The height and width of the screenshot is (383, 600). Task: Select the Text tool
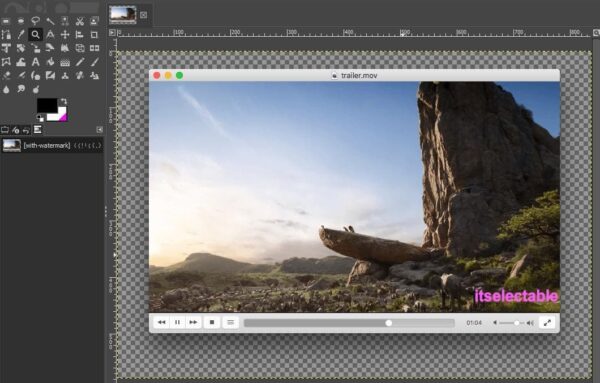coord(35,62)
